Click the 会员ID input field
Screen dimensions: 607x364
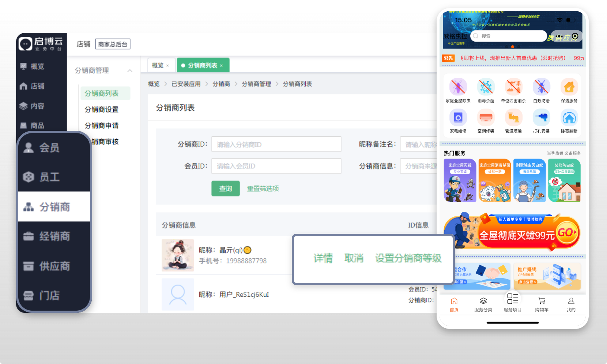click(276, 166)
